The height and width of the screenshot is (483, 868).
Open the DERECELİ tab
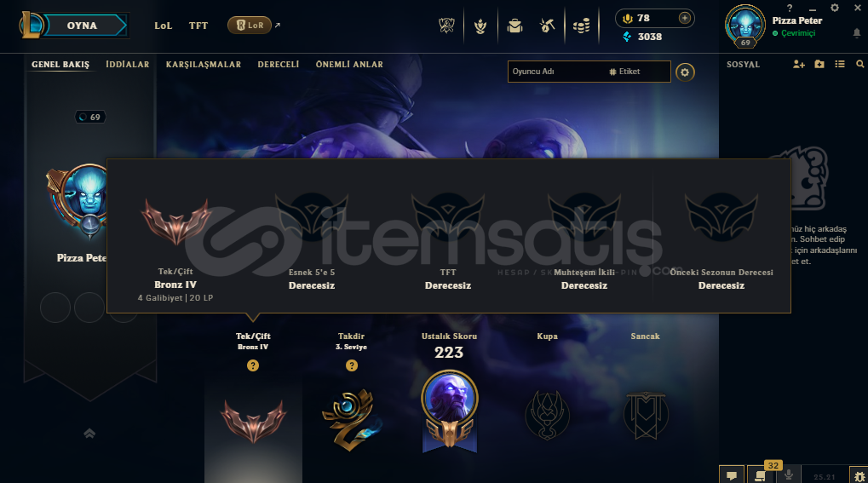click(x=278, y=64)
